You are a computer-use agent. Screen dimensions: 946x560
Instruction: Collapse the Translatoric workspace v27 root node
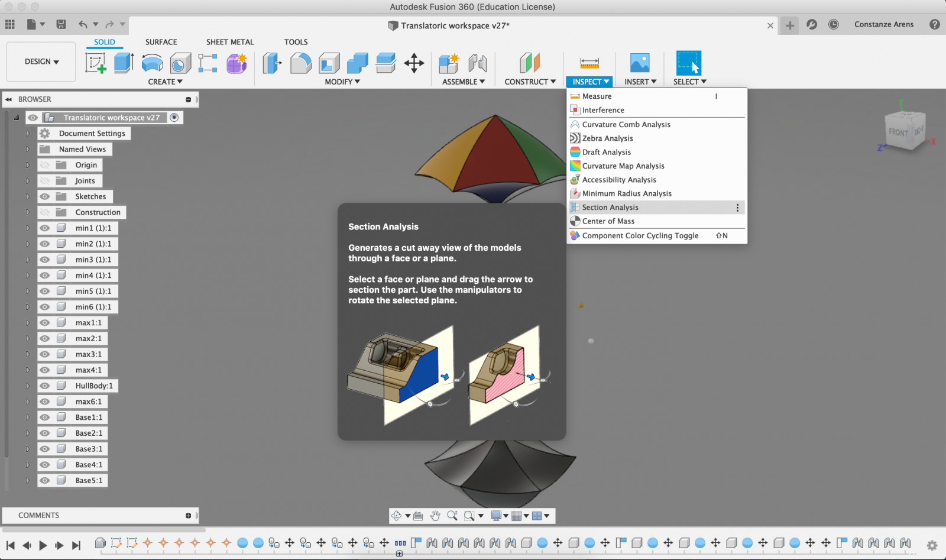(17, 118)
